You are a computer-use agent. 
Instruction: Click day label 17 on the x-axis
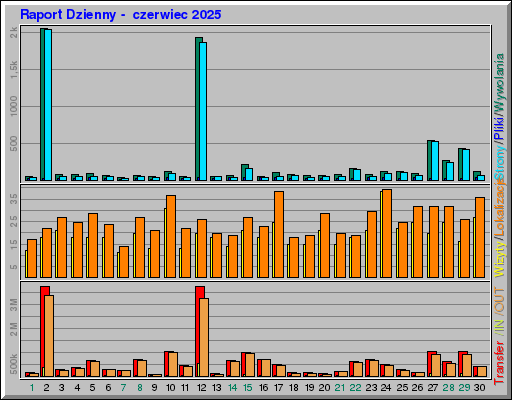278,388
